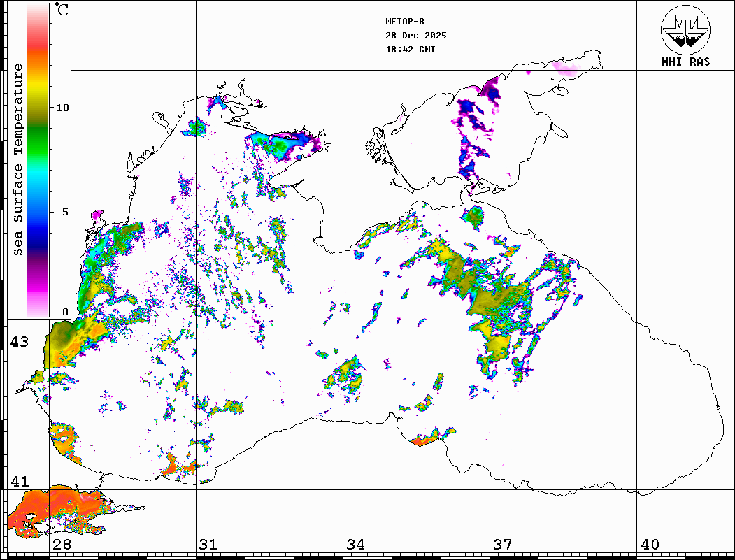Click the longitude label 31
This screenshot has height=560, width=735.
click(208, 545)
